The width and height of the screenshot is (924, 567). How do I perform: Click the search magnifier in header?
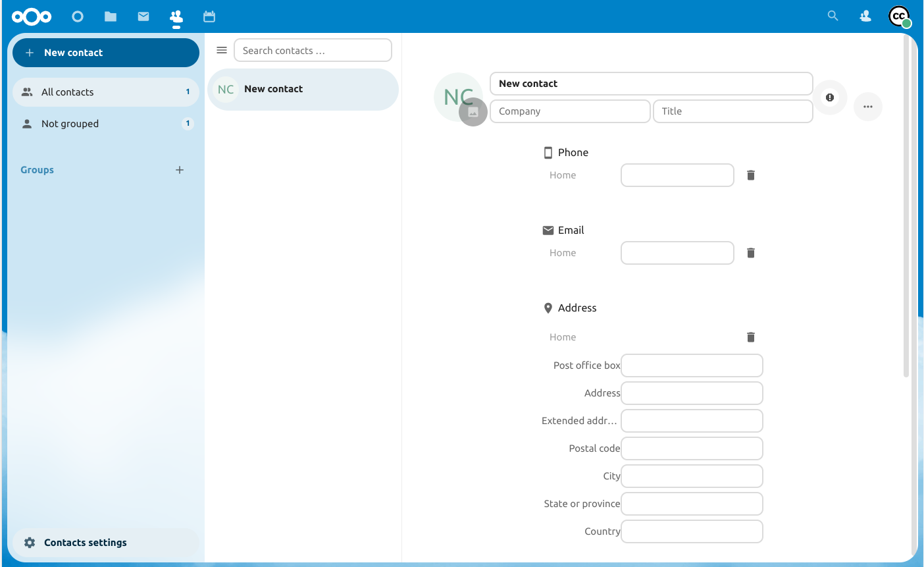pos(833,16)
